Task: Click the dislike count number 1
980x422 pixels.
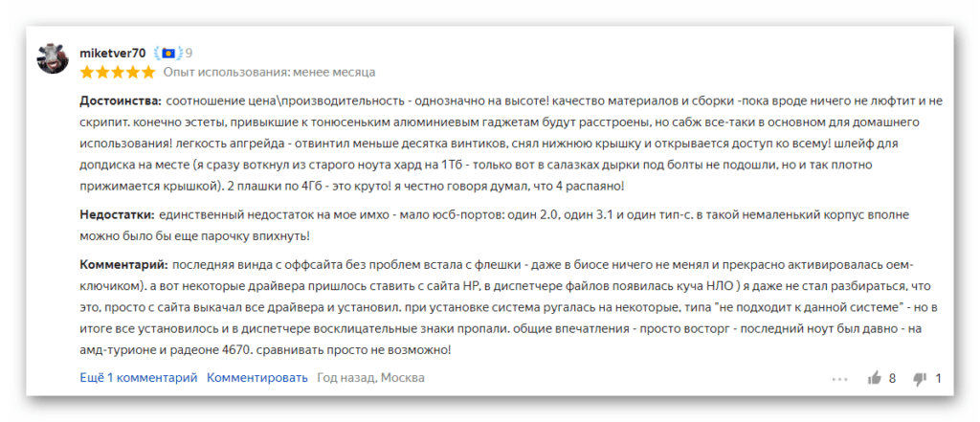Action: click(938, 378)
